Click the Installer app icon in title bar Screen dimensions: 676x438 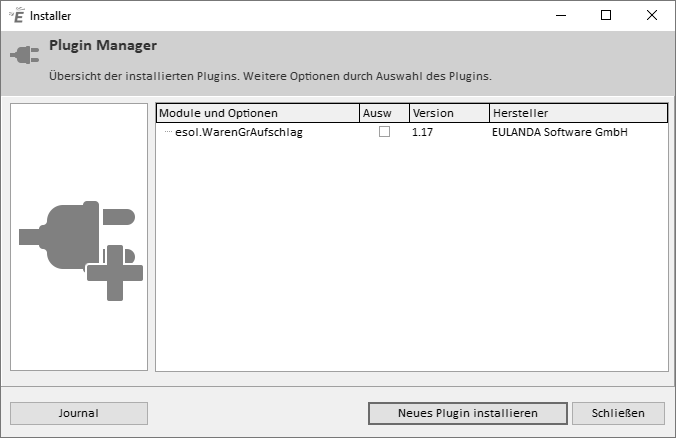pyautogui.click(x=17, y=16)
